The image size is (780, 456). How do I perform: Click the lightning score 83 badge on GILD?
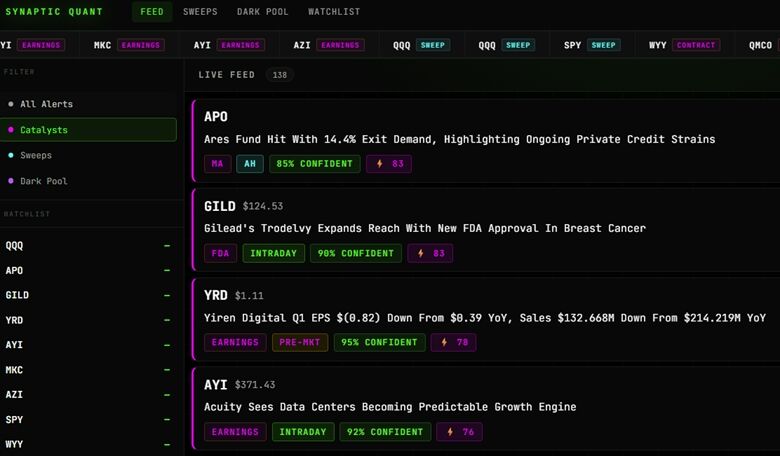(x=430, y=253)
